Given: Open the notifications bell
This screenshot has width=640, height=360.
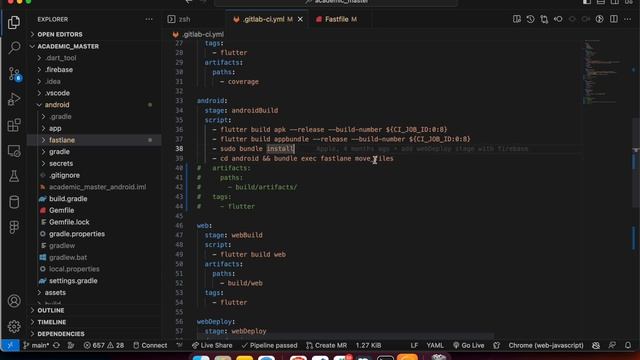Looking at the screenshot, I should pos(628,345).
